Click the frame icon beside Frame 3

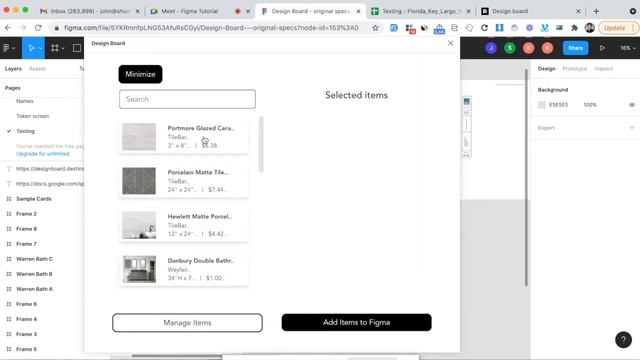click(9, 334)
